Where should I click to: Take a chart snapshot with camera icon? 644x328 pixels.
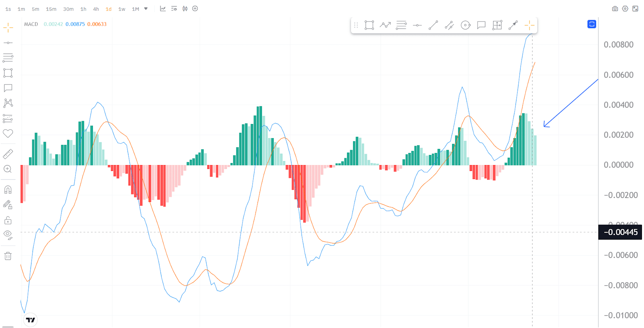[x=615, y=8]
